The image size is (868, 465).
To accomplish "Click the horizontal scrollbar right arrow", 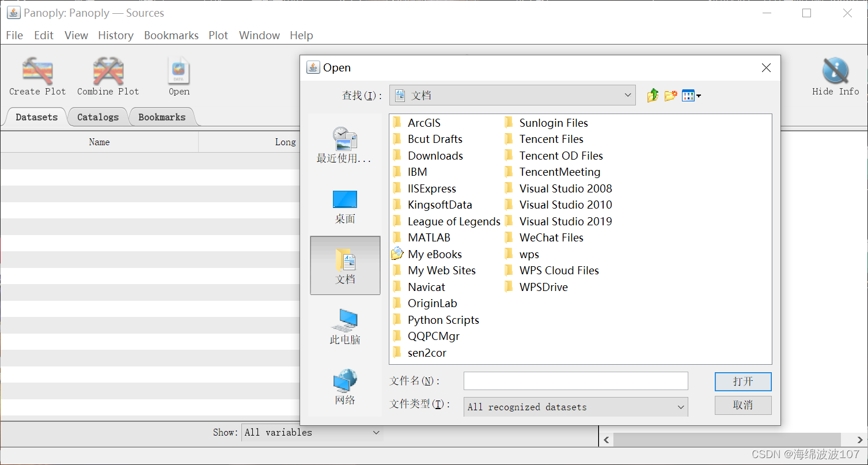I will (x=861, y=440).
